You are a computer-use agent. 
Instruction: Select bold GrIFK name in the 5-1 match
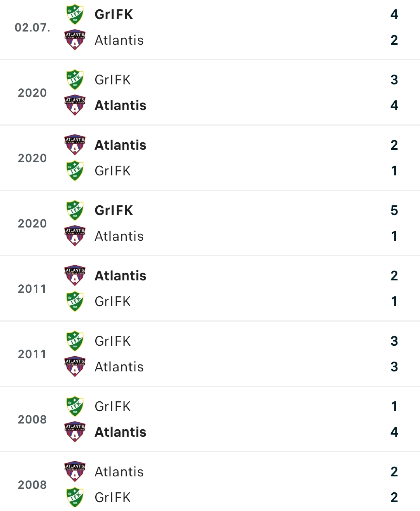pos(114,210)
